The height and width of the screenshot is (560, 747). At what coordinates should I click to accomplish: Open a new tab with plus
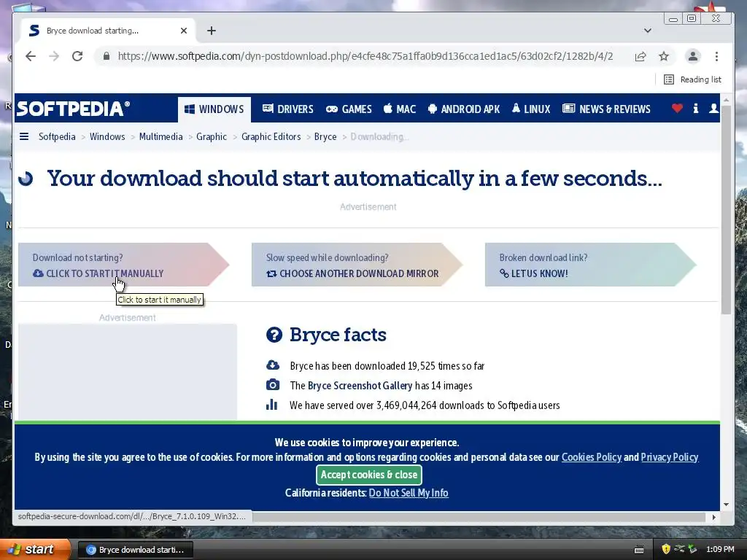(x=212, y=31)
